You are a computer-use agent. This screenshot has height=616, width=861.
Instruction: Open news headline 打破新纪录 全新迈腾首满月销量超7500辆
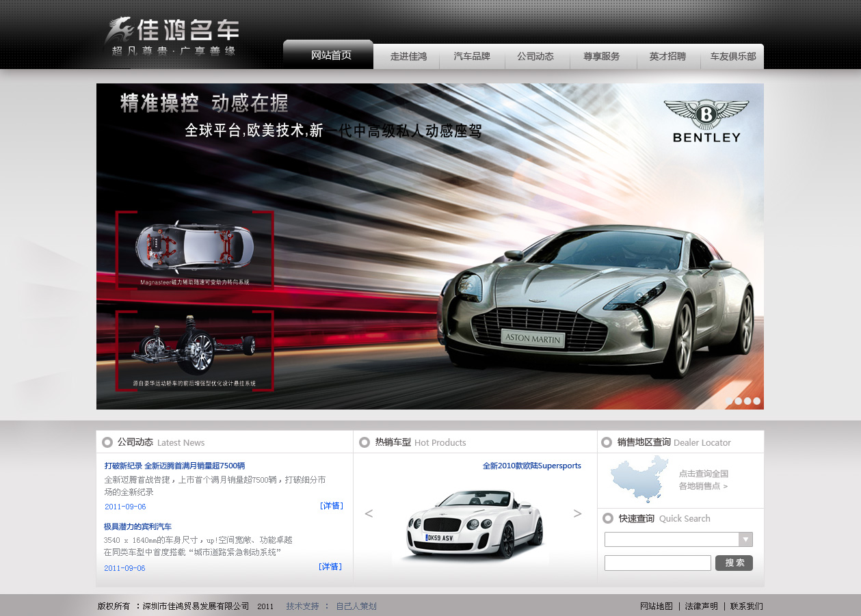[174, 466]
